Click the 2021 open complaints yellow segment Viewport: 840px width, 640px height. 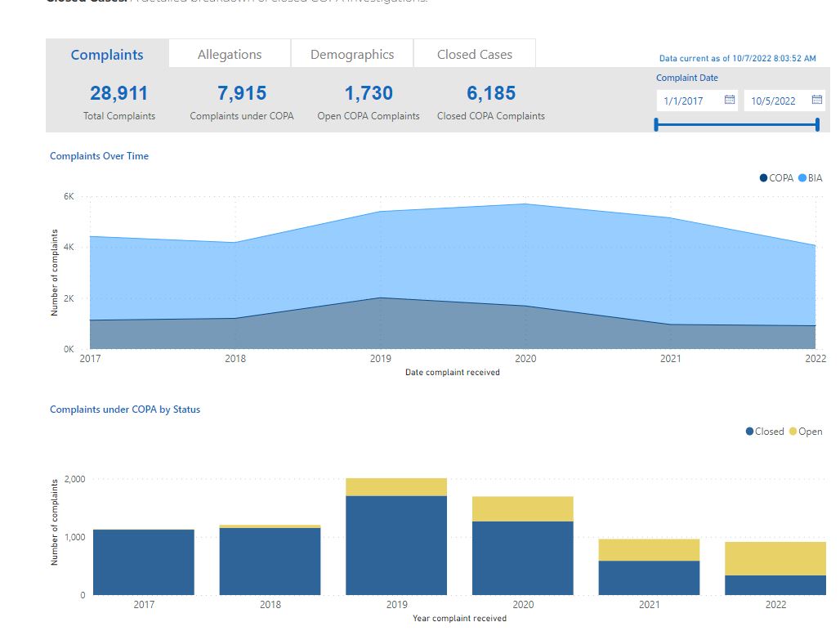click(650, 550)
